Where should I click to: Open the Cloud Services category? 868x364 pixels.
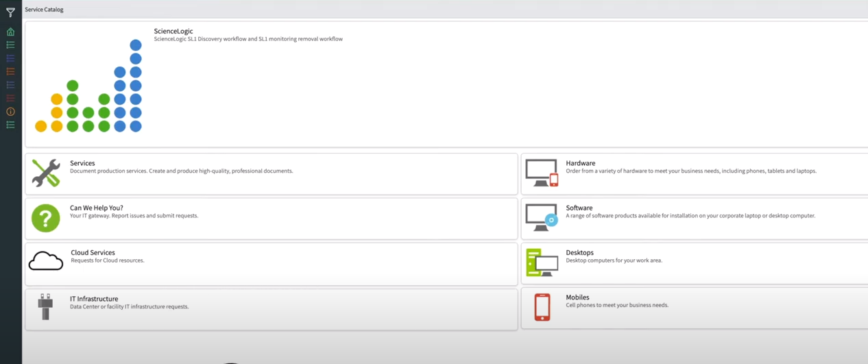tap(93, 252)
